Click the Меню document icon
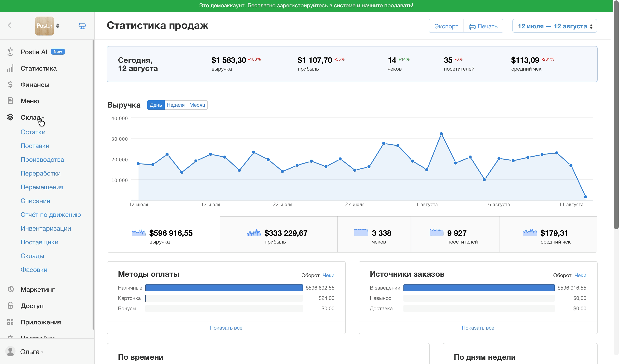The image size is (620, 364). coord(10,101)
